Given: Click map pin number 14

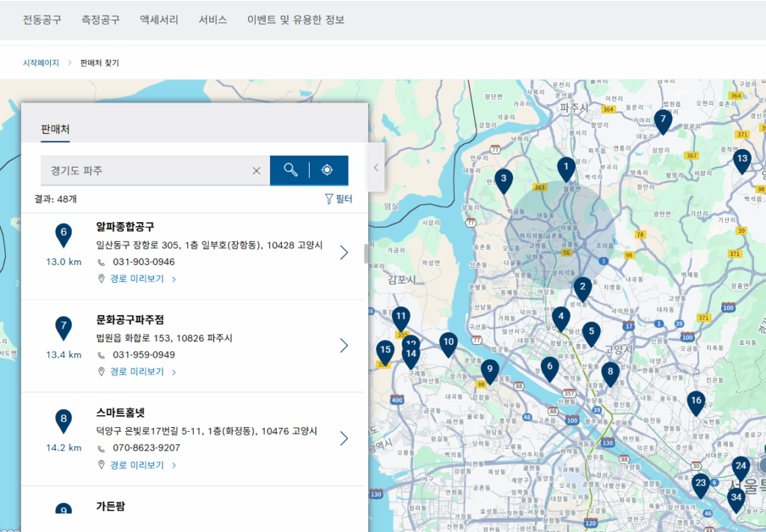Looking at the screenshot, I should click(411, 357).
